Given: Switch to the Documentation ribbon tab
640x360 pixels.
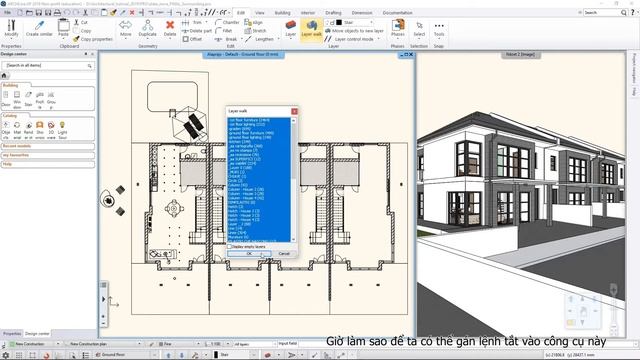Looking at the screenshot, I should click(x=398, y=13).
